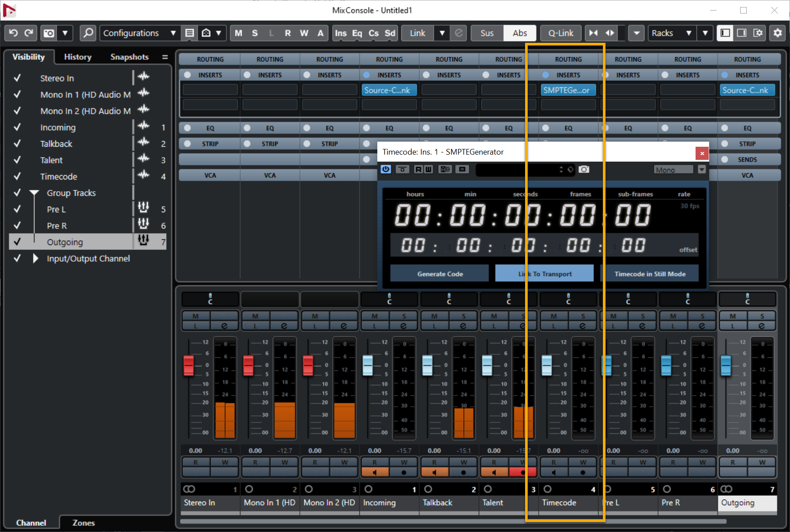Switch to the Zones tab
790x532 pixels.
tap(83, 523)
